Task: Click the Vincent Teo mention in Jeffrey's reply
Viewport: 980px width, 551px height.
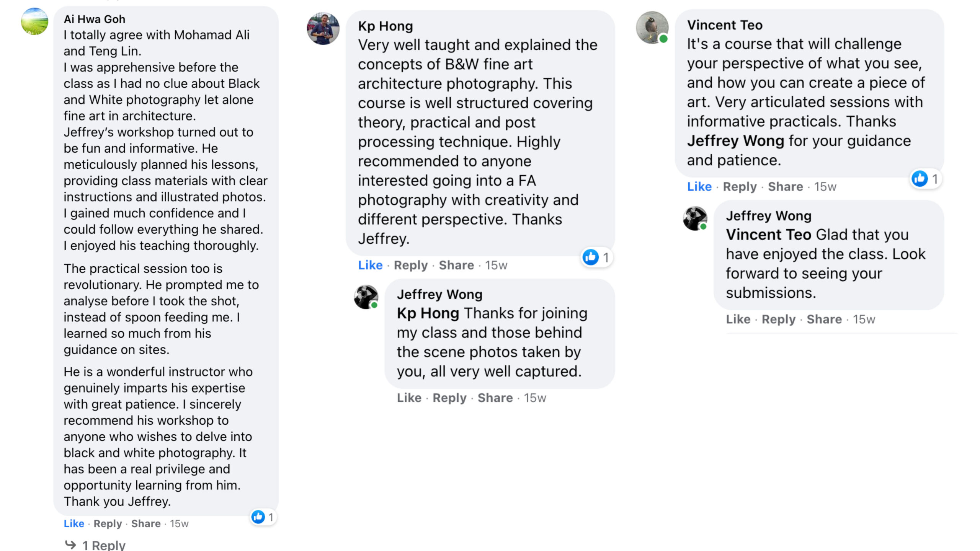Action: [768, 235]
